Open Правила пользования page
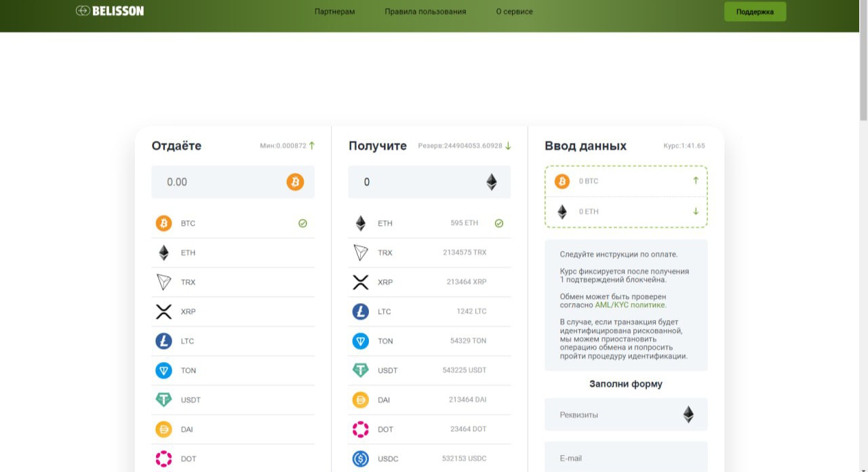Image resolution: width=868 pixels, height=472 pixels. (425, 12)
